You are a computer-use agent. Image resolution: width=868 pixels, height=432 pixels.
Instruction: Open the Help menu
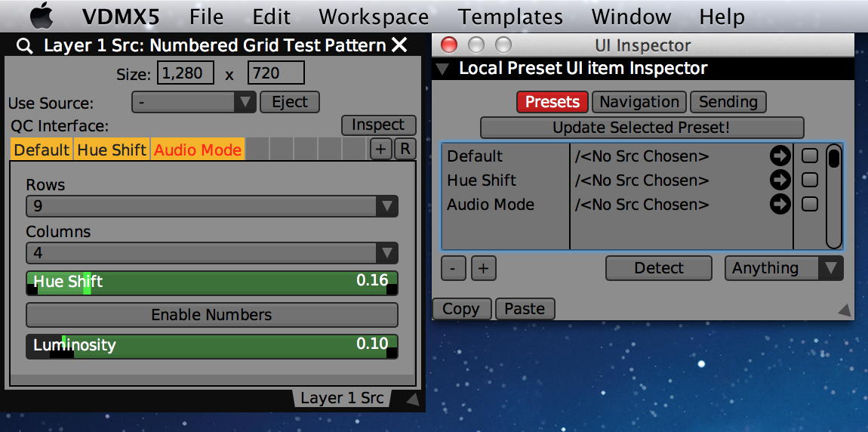click(x=722, y=17)
